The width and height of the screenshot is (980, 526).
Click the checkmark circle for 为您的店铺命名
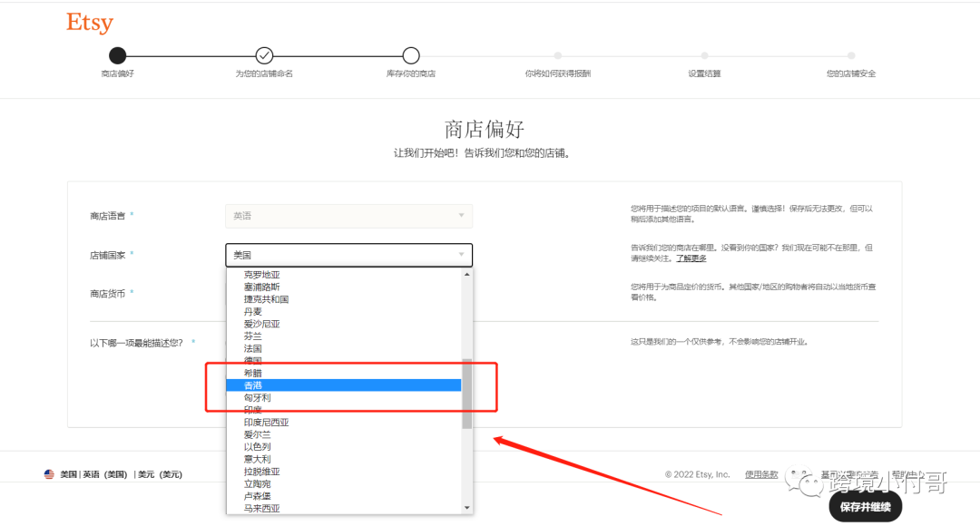coord(264,55)
